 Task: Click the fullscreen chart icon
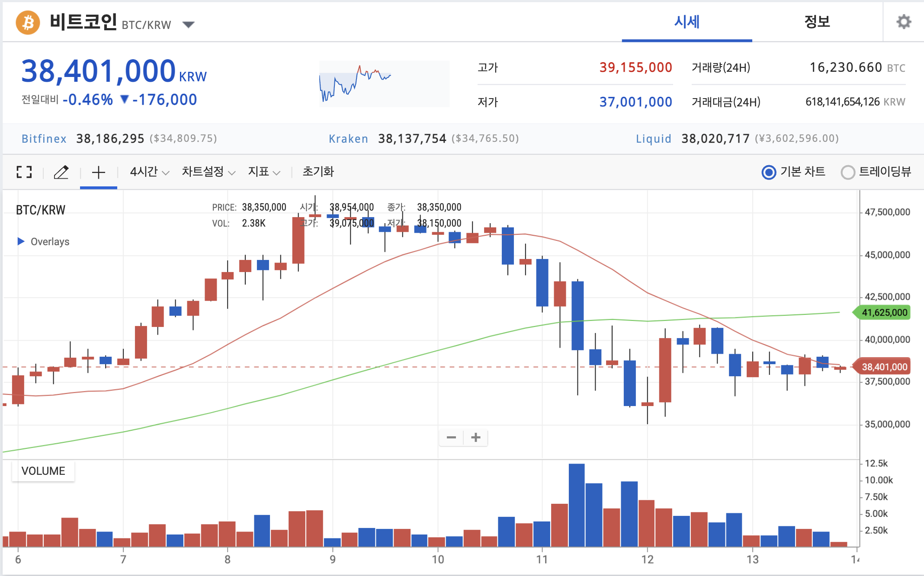pos(24,172)
